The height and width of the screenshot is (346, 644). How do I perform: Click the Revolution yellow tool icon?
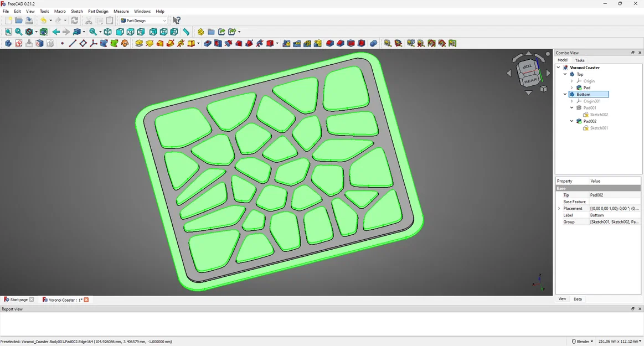tap(150, 43)
